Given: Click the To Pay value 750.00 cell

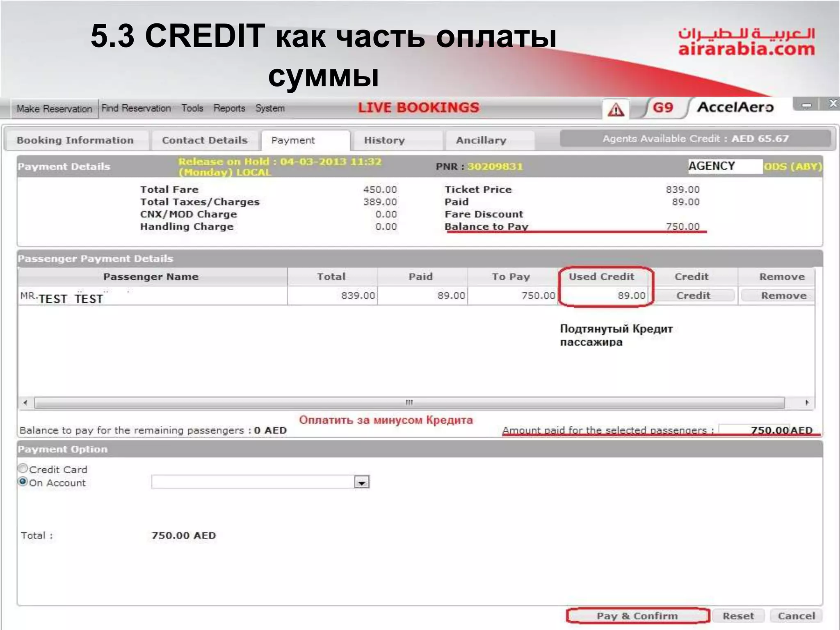Looking at the screenshot, I should click(512, 295).
